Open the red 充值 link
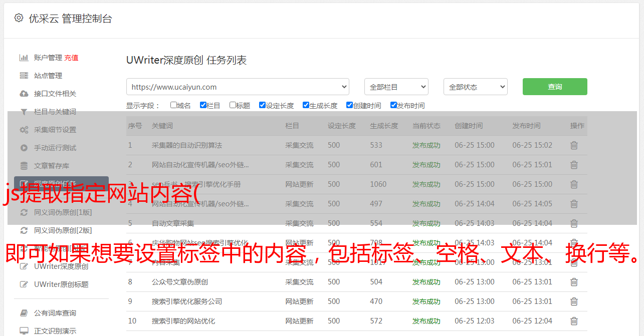Screen dimensions: 644x336 71,58
